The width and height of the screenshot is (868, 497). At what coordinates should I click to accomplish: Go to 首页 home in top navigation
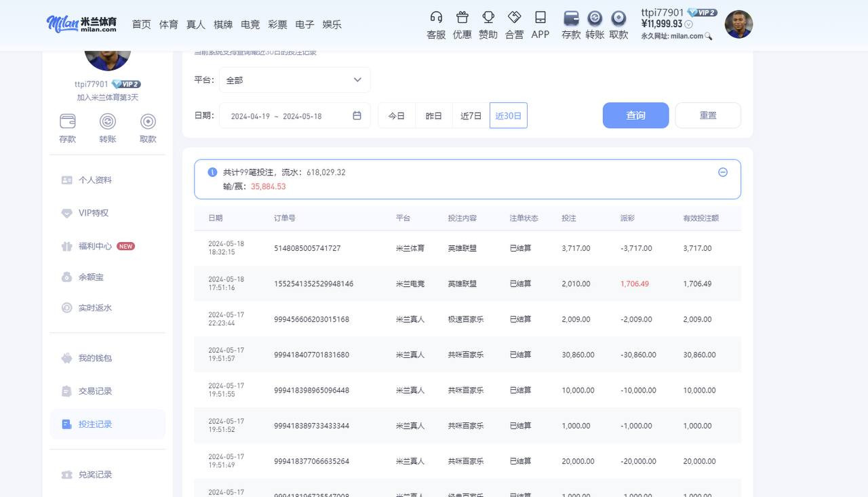(x=142, y=24)
